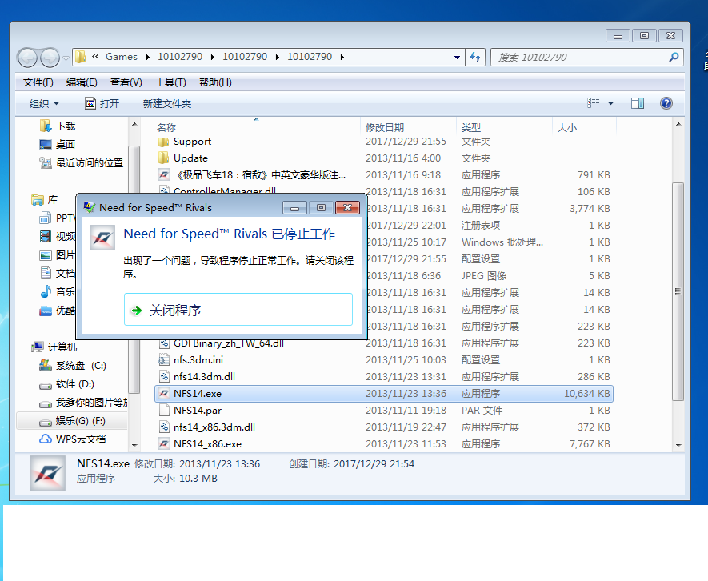
Task: Select Games segment in address path
Action: tap(121, 56)
